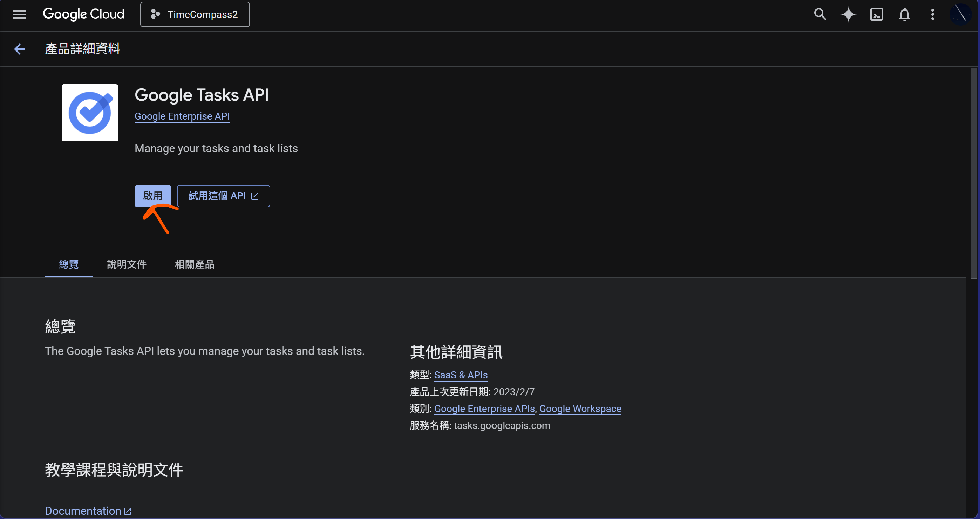Click the Google Tasks API logo thumbnail
This screenshot has height=519, width=980.
pos(89,112)
